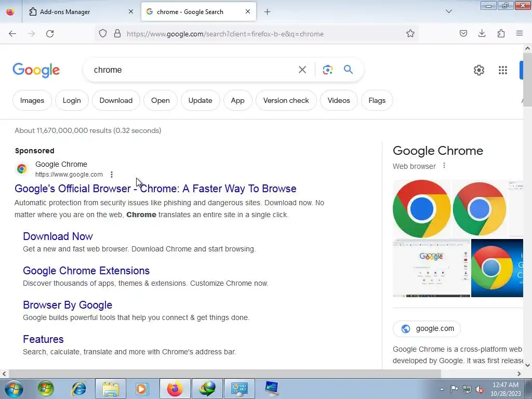Screen dimensions: 532x399
Task: Select the Videos filter chip
Action: pos(339,100)
